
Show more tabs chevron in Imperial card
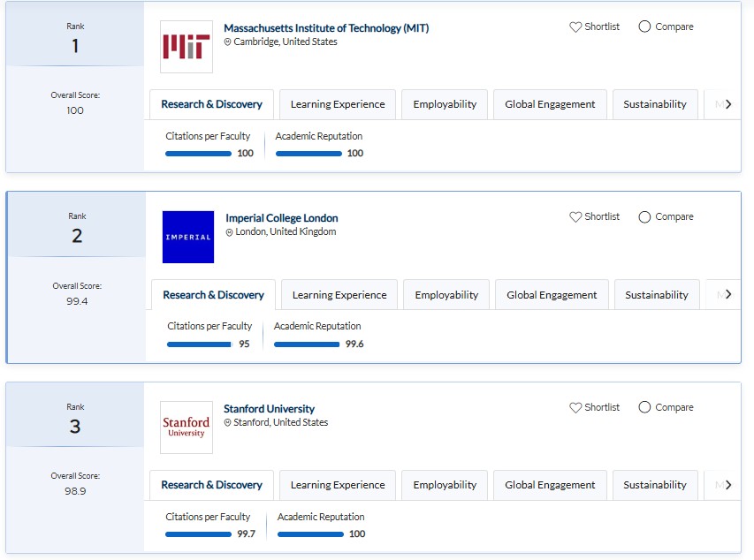728,294
